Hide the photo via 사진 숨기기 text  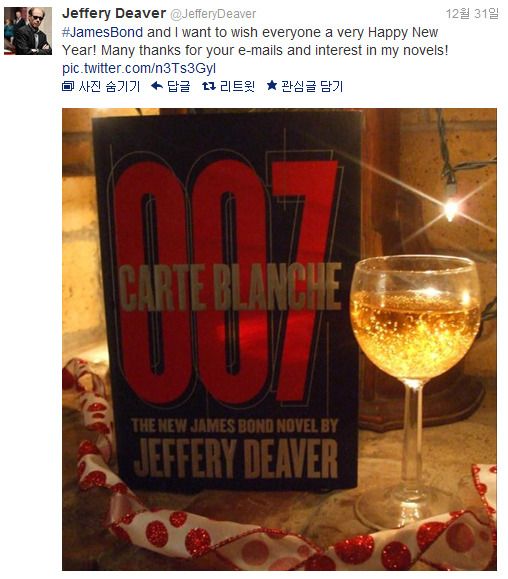coord(109,86)
